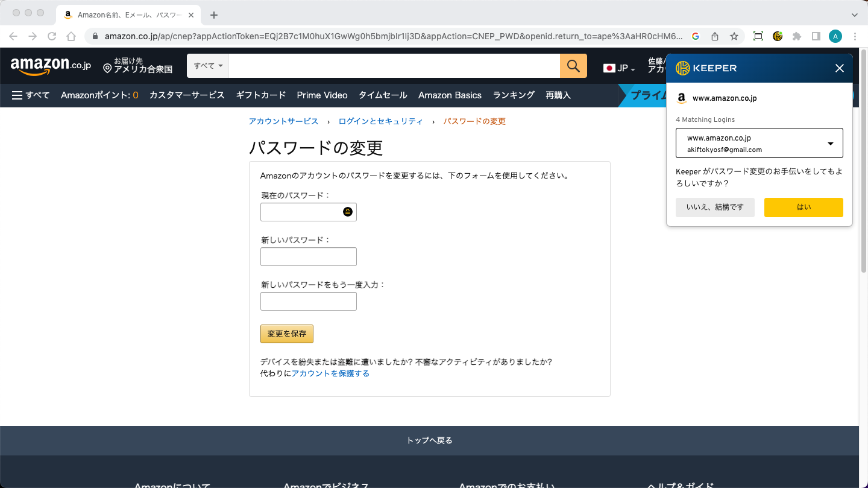This screenshot has height=488, width=868.
Task: Click the アカウントを保護する link
Action: [330, 373]
